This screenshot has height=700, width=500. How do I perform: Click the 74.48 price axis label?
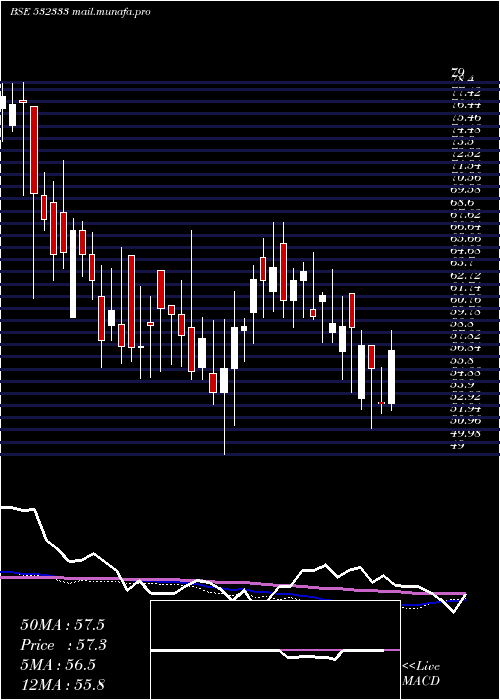(x=466, y=130)
